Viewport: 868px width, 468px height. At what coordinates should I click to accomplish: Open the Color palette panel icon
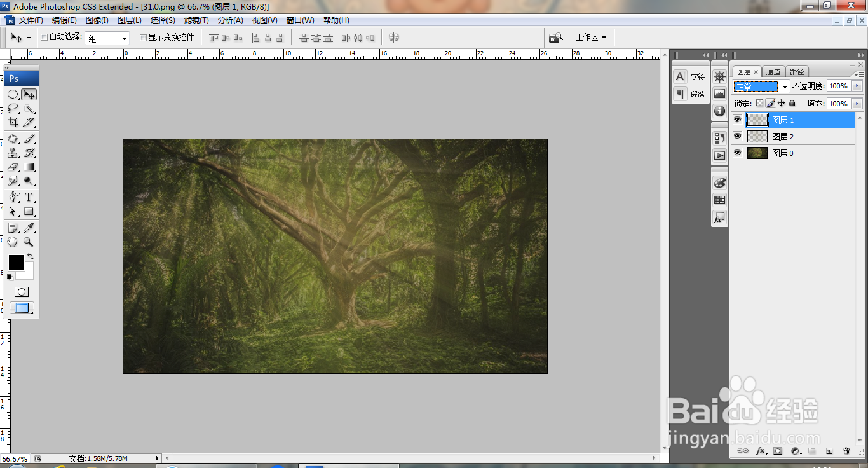click(719, 182)
